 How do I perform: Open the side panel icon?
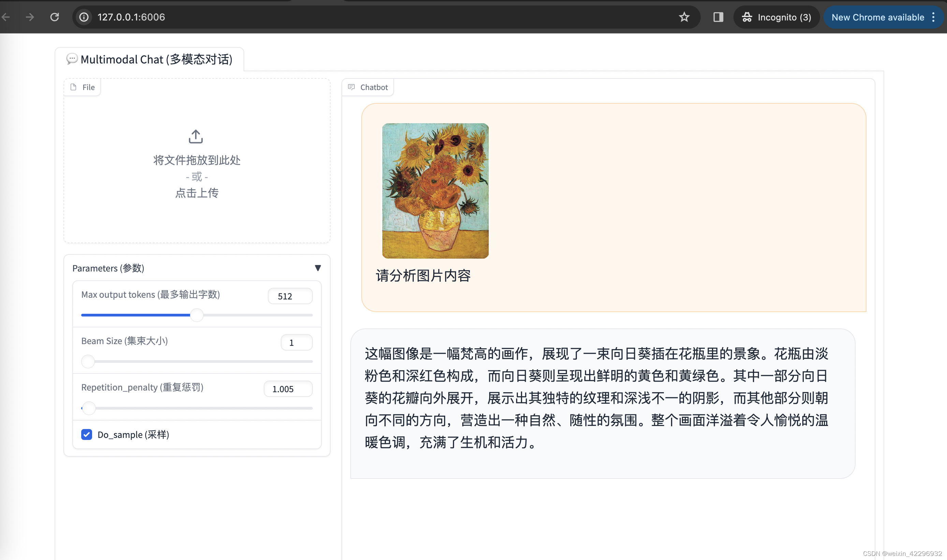click(718, 17)
